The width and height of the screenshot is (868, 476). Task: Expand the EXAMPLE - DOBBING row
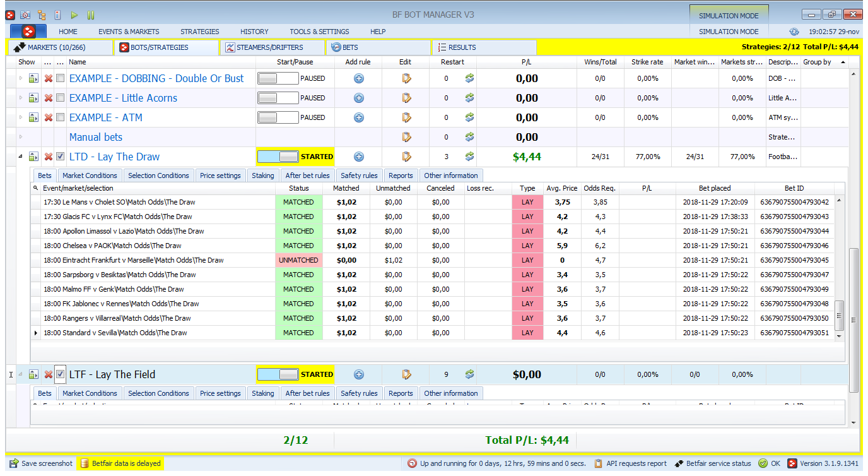pyautogui.click(x=20, y=78)
